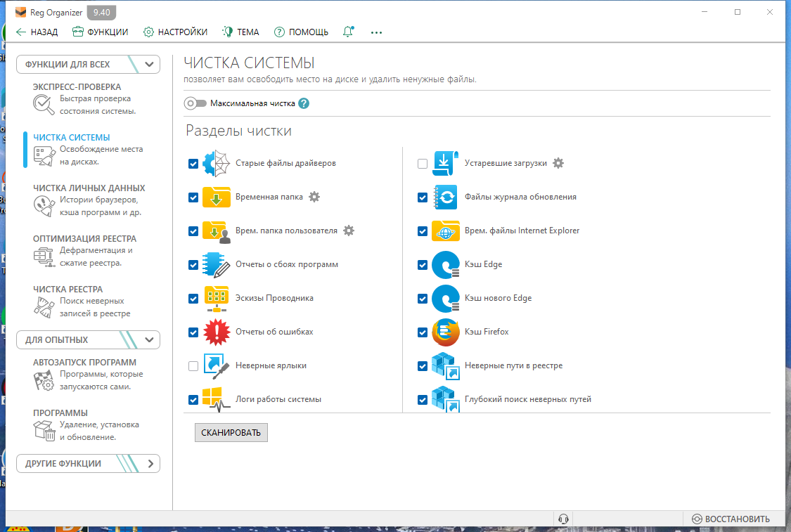The height and width of the screenshot is (532, 791).
Task: Enable the Максимальная чистка toggle
Action: click(x=195, y=103)
